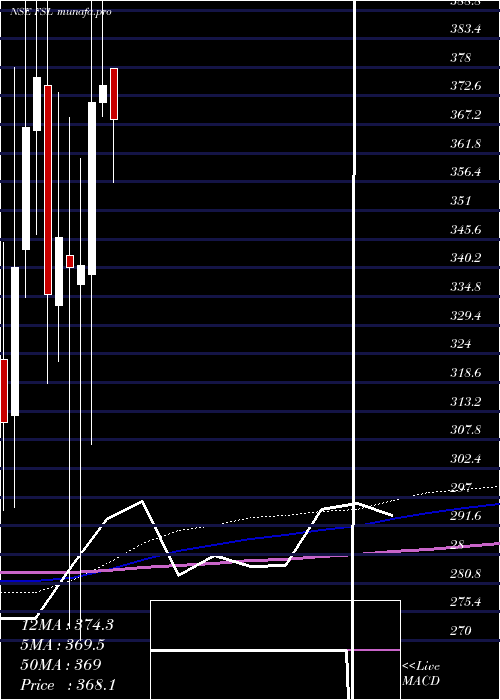Click the 318.6 price axis label

(x=466, y=372)
